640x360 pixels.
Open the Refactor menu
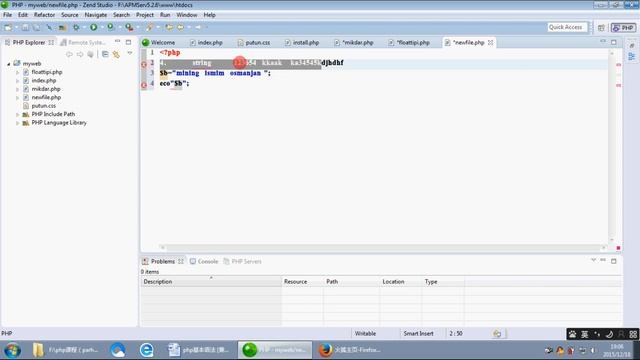click(x=44, y=15)
